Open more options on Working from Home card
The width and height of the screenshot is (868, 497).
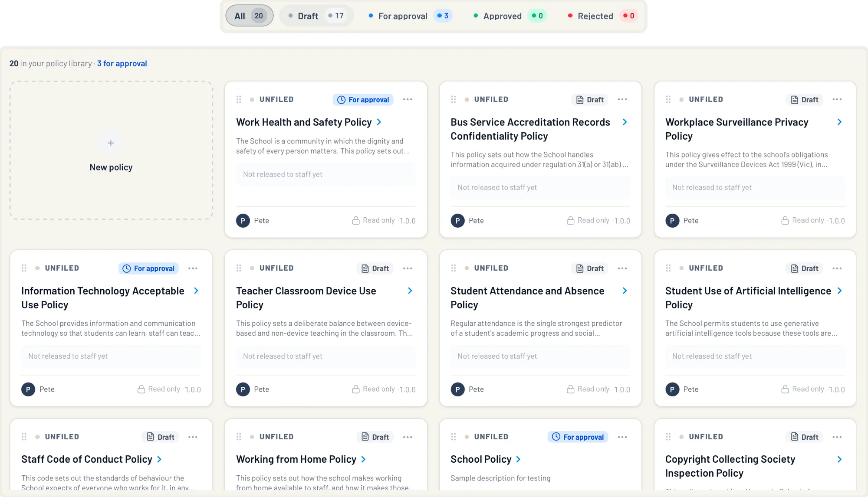click(x=408, y=437)
